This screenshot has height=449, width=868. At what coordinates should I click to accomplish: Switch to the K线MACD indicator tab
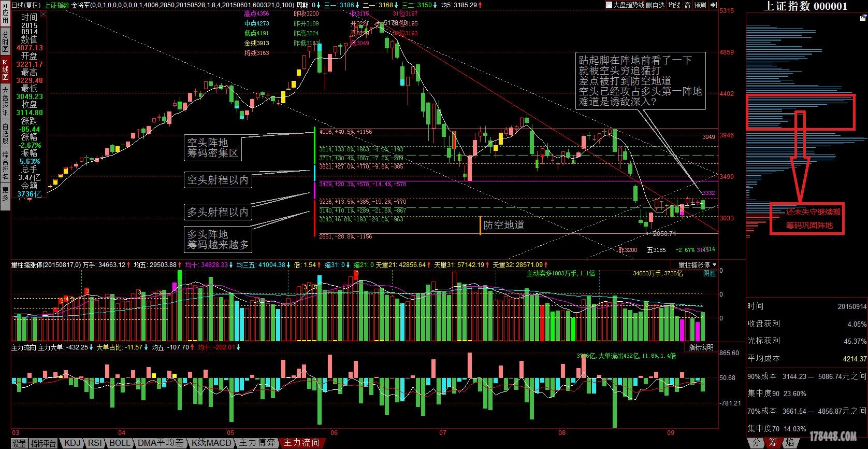pos(211,443)
